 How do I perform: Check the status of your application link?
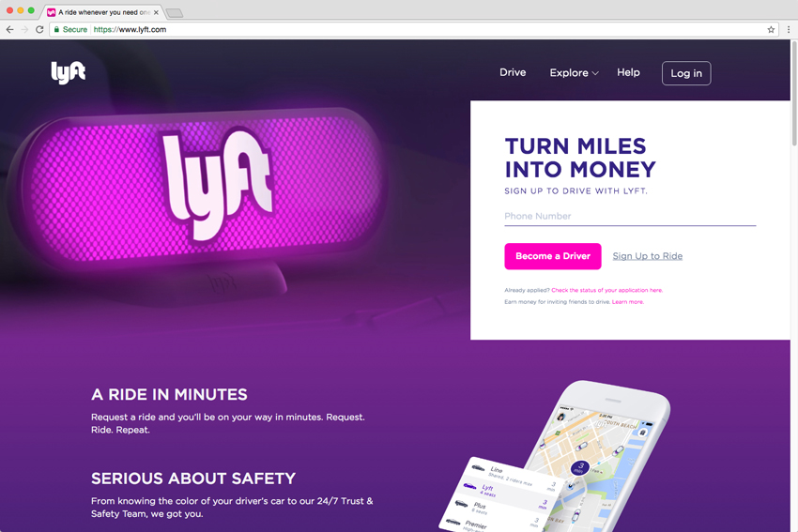pos(606,291)
